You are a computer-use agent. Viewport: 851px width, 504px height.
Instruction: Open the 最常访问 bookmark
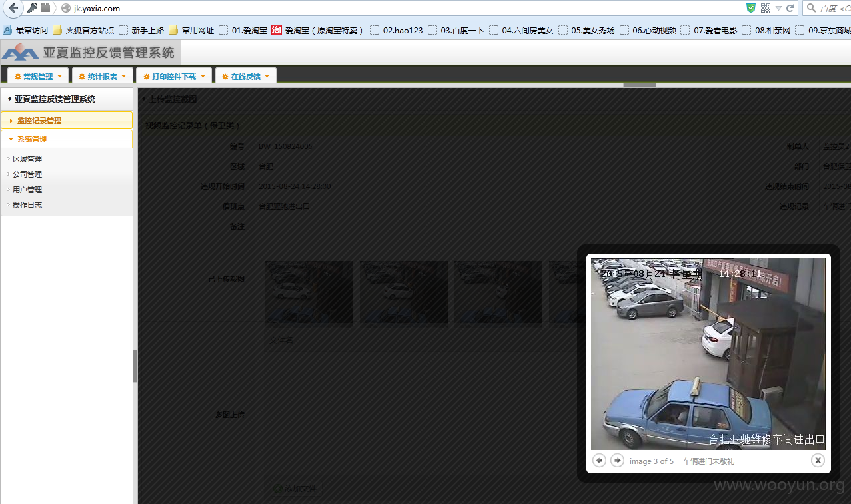coord(25,30)
